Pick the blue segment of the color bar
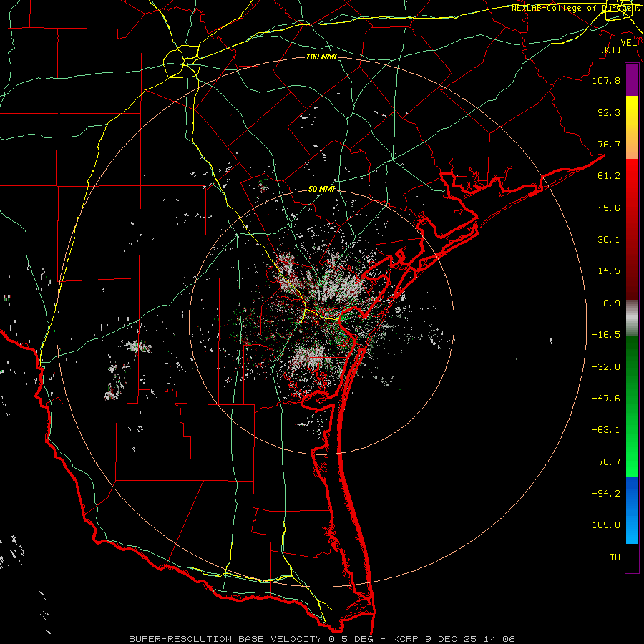Screen dimensions: 644x644 click(632, 510)
